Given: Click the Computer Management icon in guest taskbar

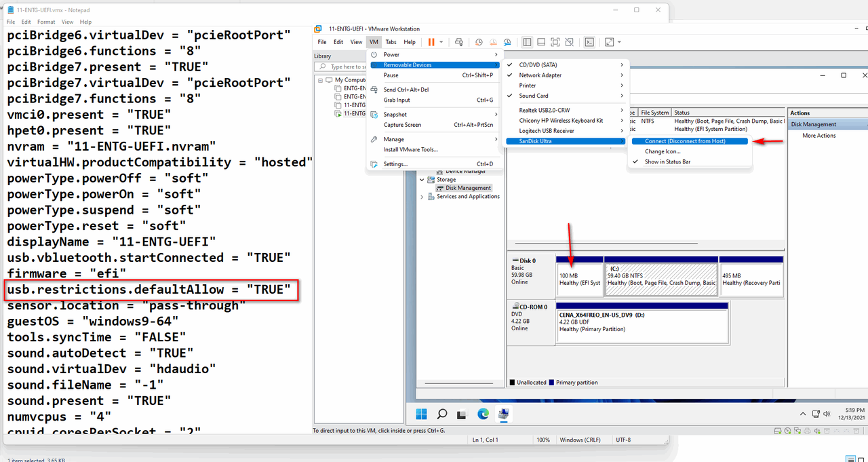Looking at the screenshot, I should [x=504, y=413].
